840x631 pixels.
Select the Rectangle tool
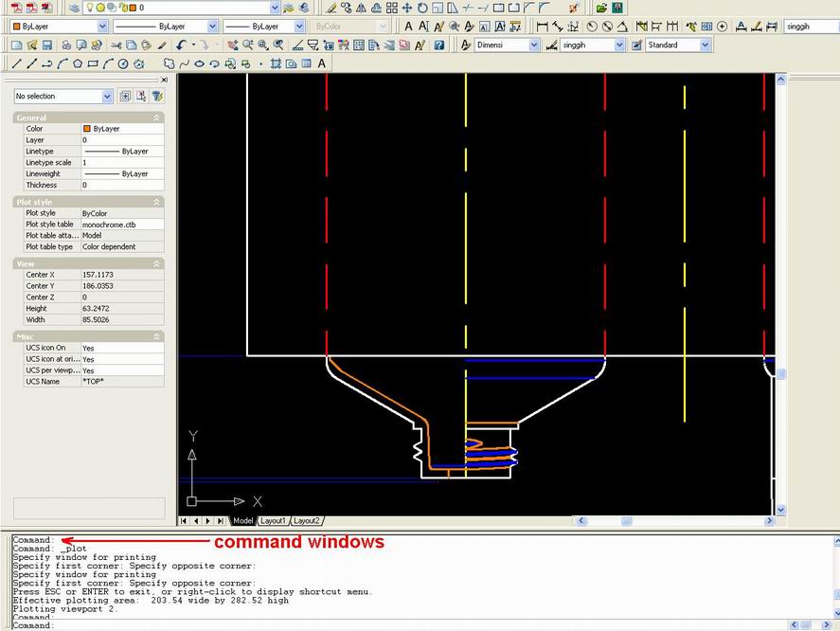pos(91,63)
